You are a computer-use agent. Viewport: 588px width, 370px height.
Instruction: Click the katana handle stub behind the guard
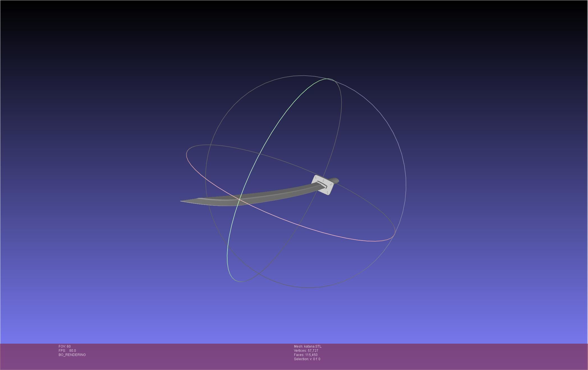[x=335, y=180]
